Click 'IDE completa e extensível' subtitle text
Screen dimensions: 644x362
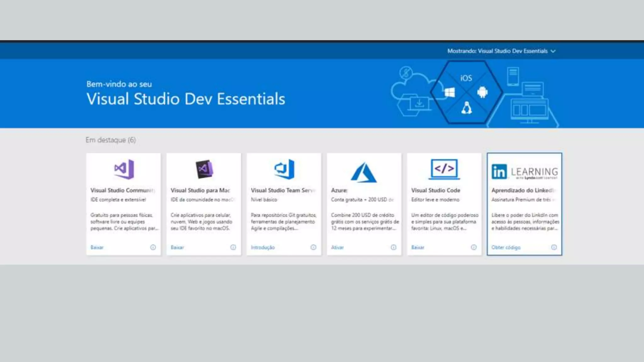tap(118, 200)
